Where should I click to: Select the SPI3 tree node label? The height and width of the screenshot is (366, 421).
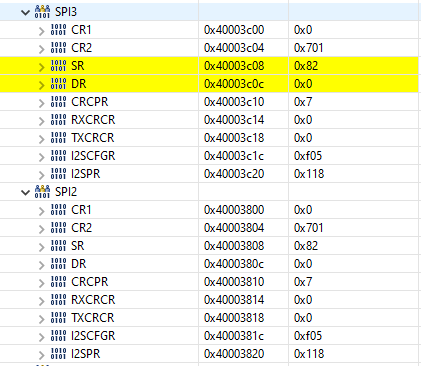[x=66, y=12]
